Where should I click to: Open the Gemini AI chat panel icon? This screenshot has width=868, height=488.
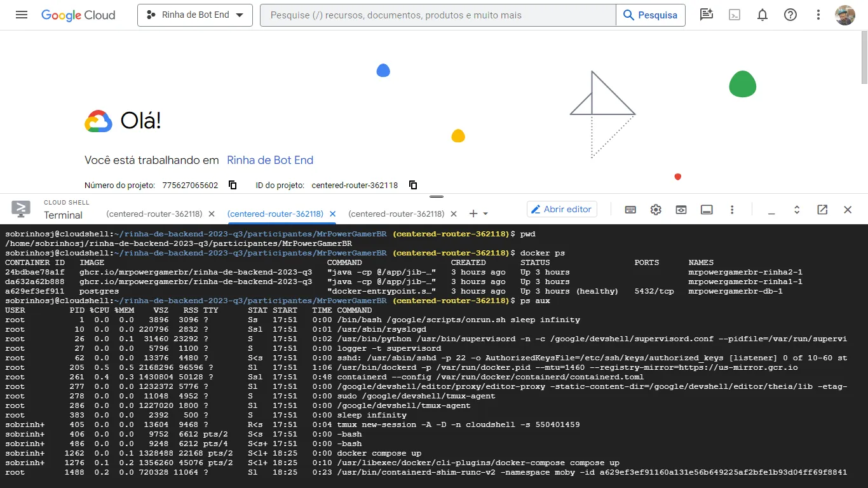(706, 15)
